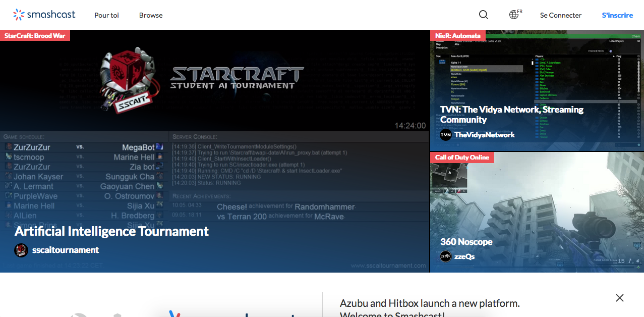Image resolution: width=644 pixels, height=317 pixels.
Task: Open the Pour toi menu item
Action: click(x=106, y=15)
